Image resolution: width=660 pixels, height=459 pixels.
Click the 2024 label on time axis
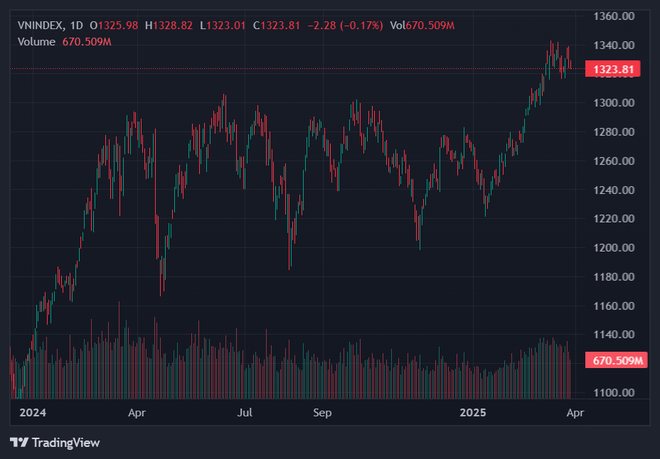(x=33, y=413)
